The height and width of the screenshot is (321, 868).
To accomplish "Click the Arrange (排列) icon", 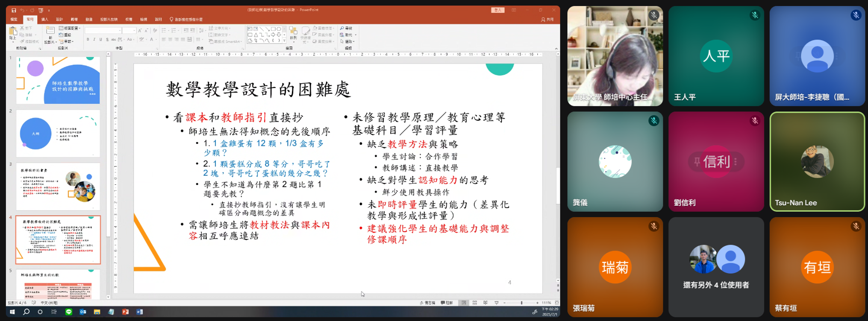I will click(293, 32).
